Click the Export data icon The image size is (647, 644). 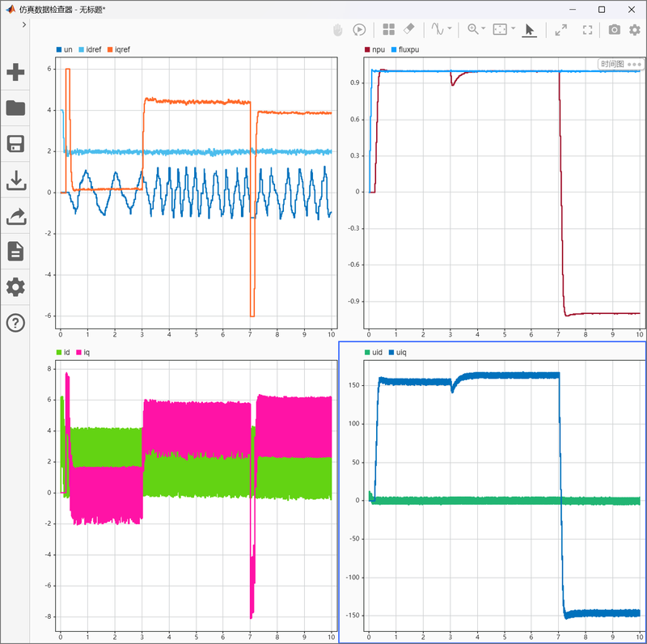(16, 216)
